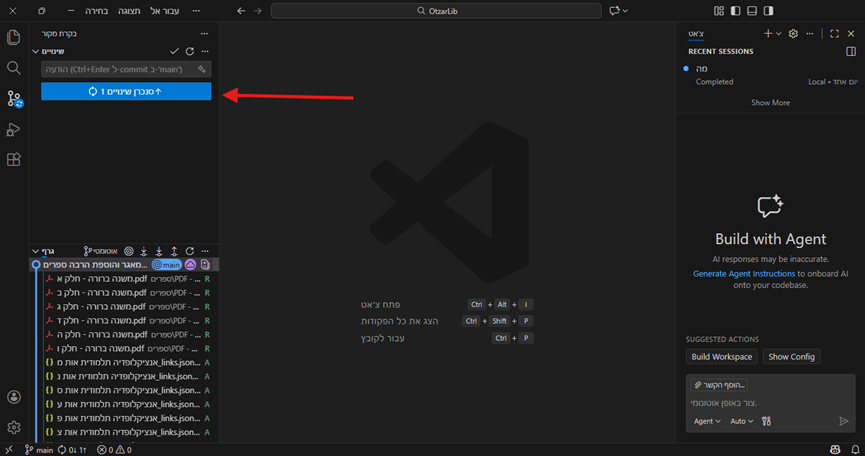Screen dimensions: 865x456
Task: Open chat settings gear icon
Action: pos(793,33)
